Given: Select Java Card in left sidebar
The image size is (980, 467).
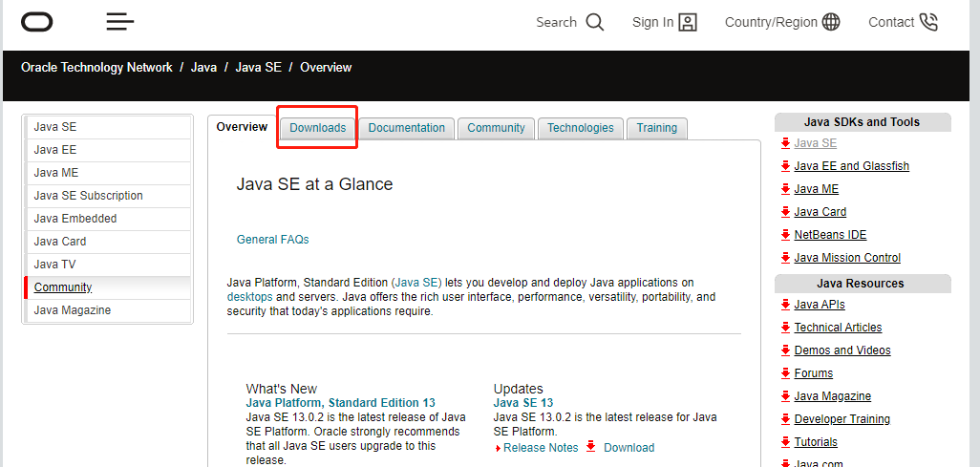Looking at the screenshot, I should [108, 242].
